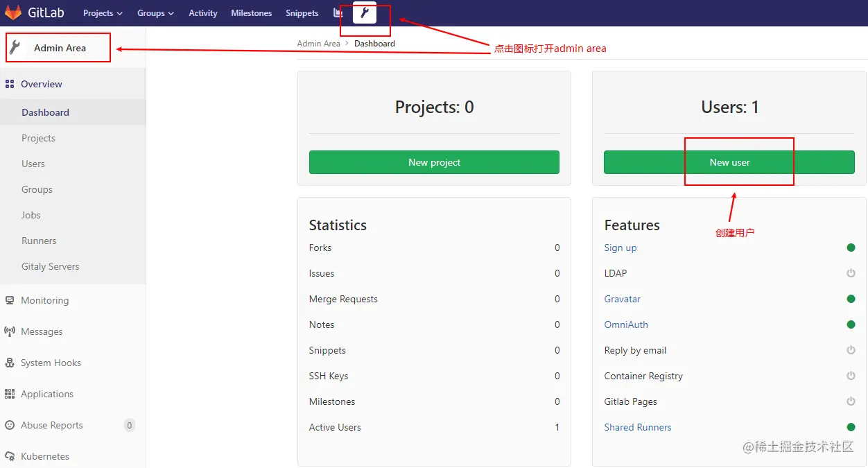
Task: Click the green New project button
Action: [x=434, y=162]
